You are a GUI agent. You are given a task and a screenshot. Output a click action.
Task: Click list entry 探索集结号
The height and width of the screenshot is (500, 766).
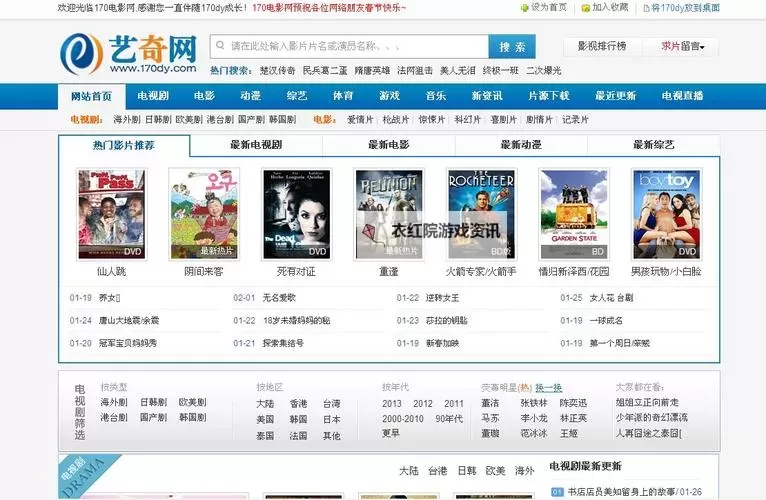[283, 343]
